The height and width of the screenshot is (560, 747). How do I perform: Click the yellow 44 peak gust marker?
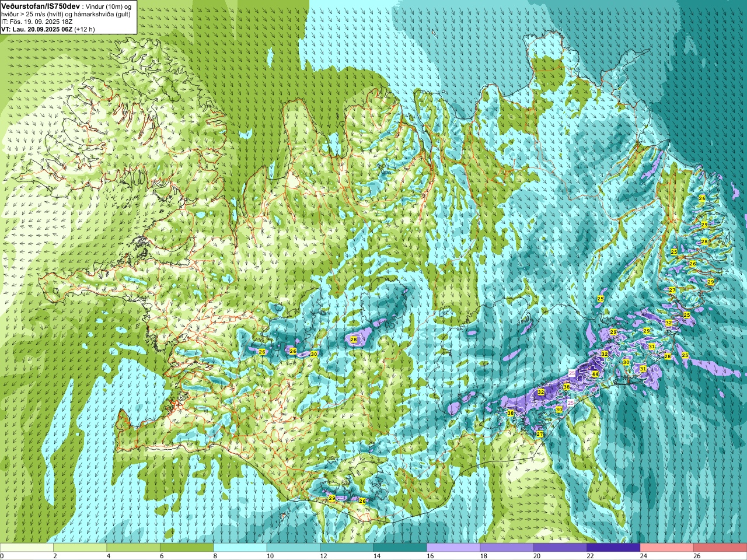coord(595,374)
